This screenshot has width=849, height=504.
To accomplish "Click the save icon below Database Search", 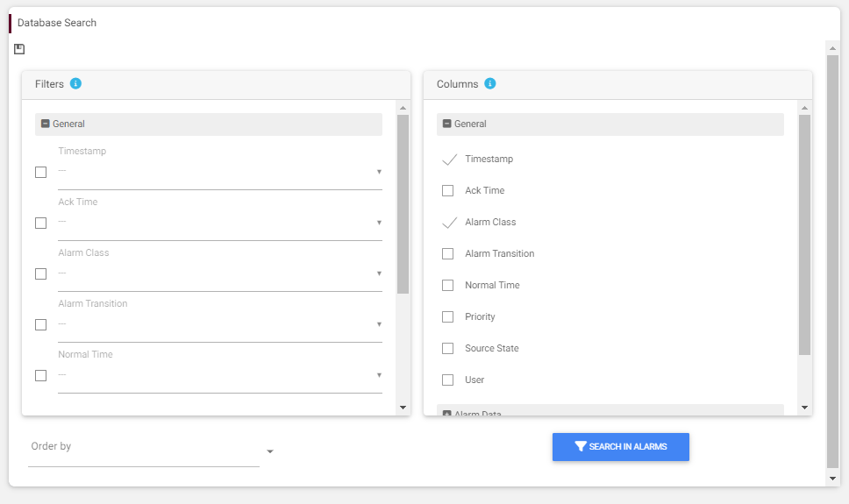I will click(19, 49).
